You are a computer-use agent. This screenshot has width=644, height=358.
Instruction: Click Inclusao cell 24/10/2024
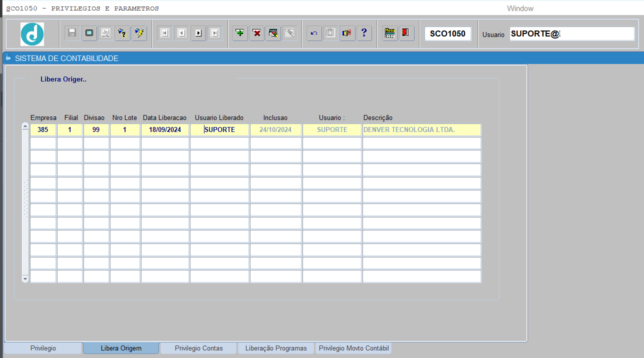pos(275,130)
